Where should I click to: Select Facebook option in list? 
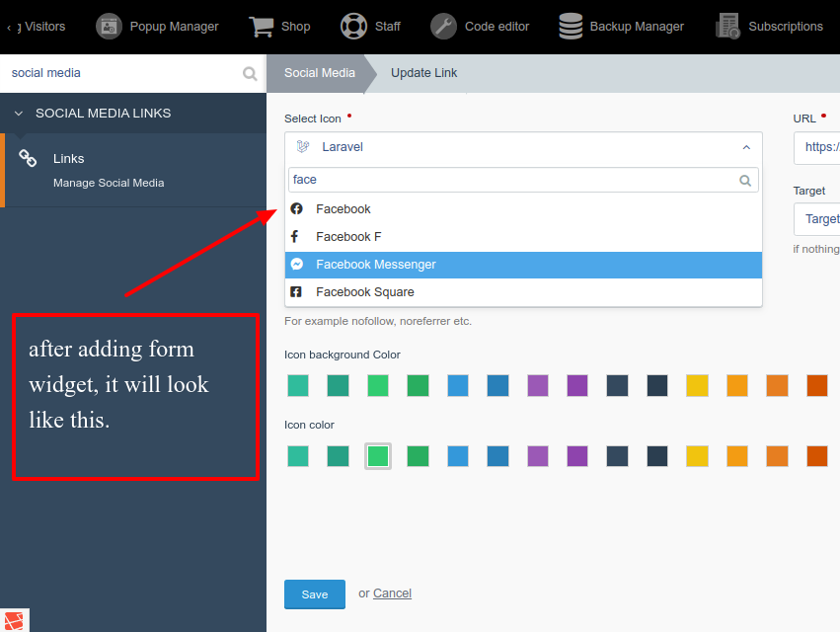(x=523, y=209)
